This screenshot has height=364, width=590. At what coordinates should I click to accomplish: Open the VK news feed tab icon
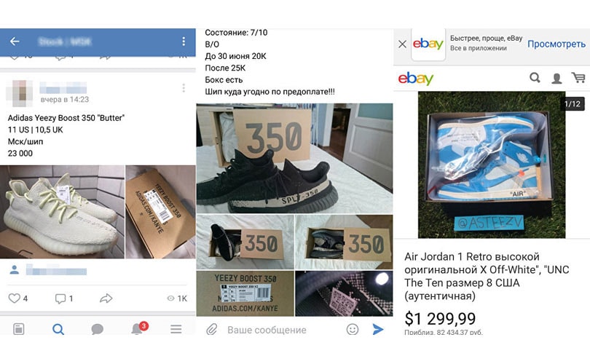(x=18, y=329)
